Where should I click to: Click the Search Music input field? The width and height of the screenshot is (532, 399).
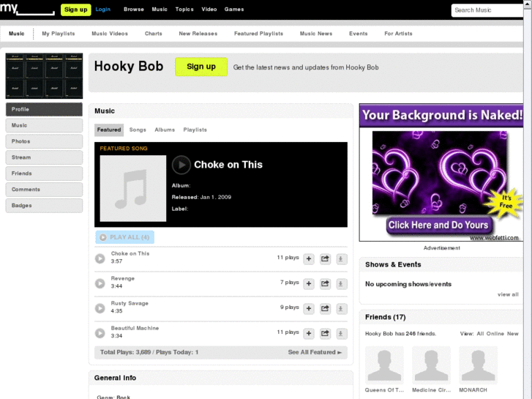pyautogui.click(x=487, y=10)
